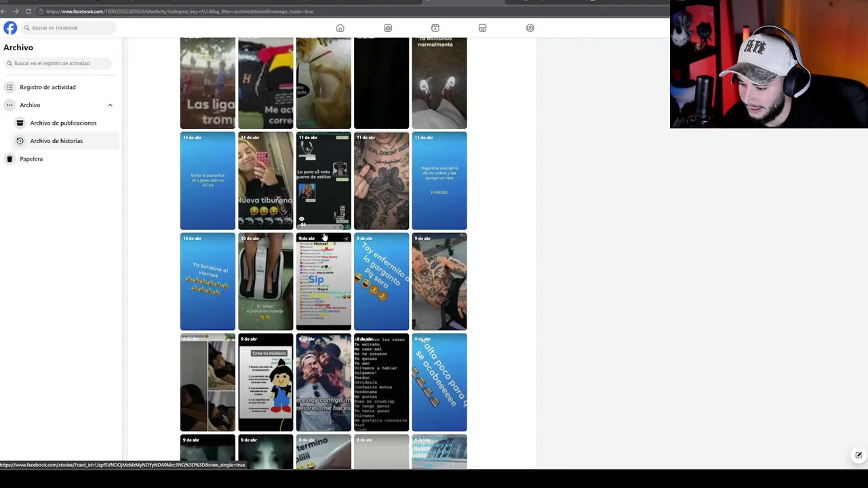This screenshot has width=868, height=488.
Task: Open the Watch video tab icon
Action: (388, 28)
